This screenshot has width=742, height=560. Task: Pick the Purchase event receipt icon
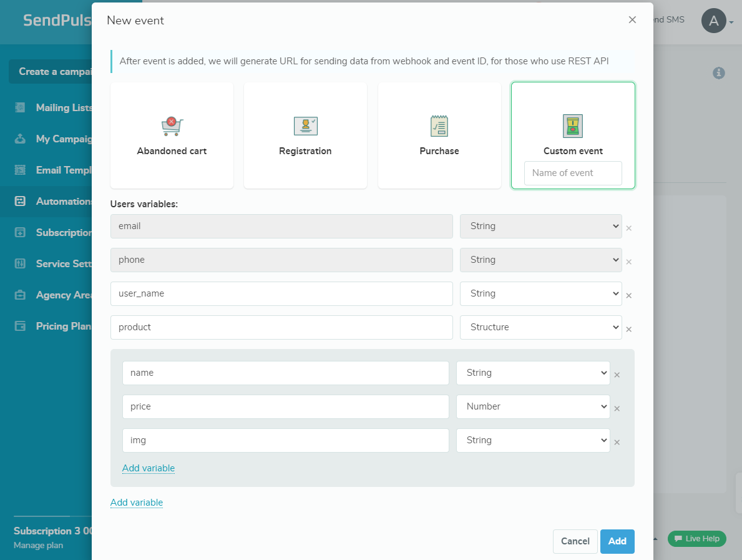point(439,126)
